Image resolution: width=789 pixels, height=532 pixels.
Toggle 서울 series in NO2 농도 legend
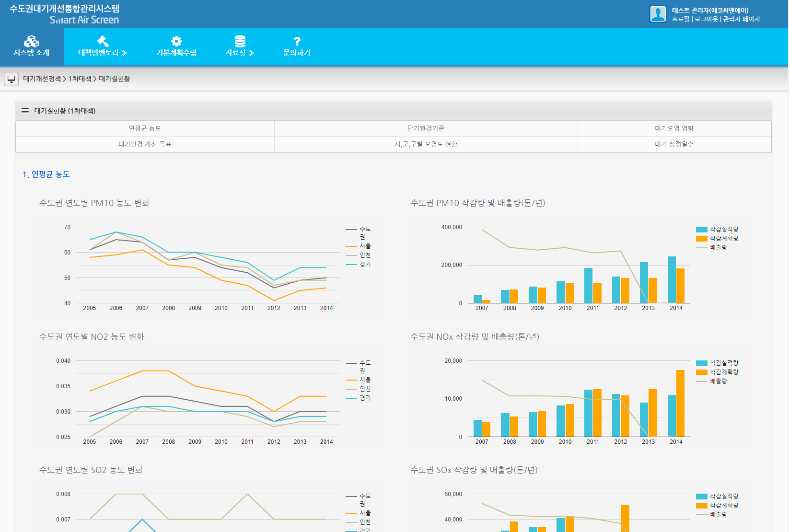tap(359, 380)
